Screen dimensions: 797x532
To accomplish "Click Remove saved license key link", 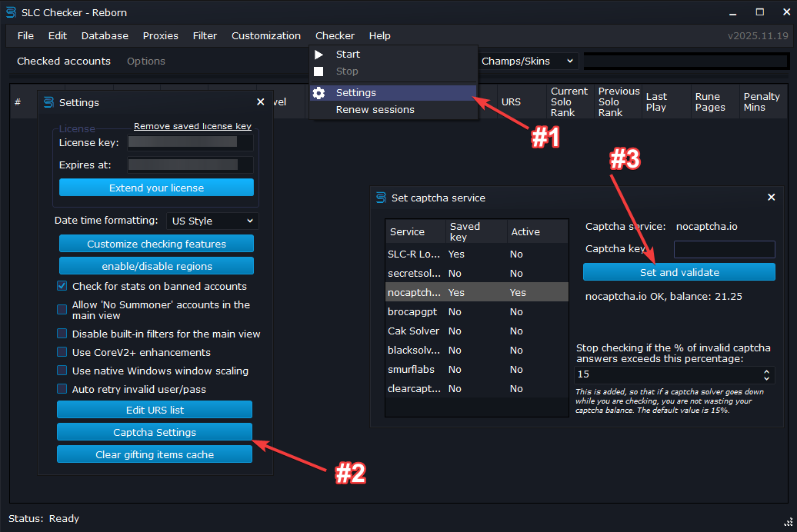I will click(192, 126).
